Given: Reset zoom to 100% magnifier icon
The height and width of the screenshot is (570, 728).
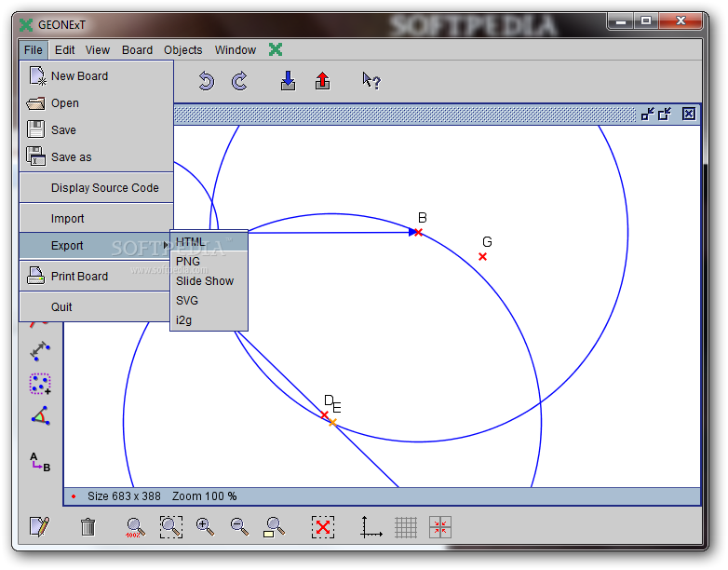Looking at the screenshot, I should (x=135, y=528).
